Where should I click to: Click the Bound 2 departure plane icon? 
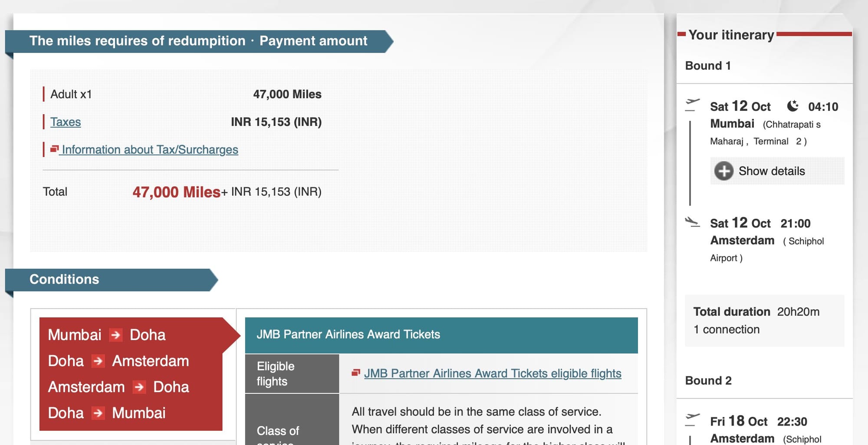[692, 419]
